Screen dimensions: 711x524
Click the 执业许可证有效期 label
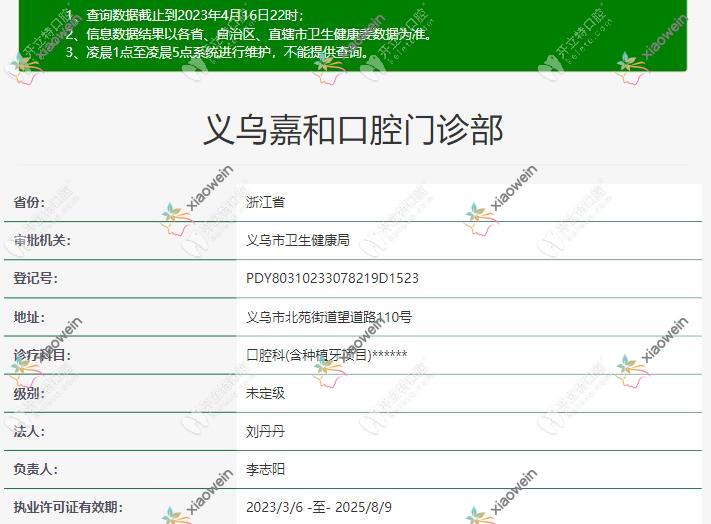point(68,507)
